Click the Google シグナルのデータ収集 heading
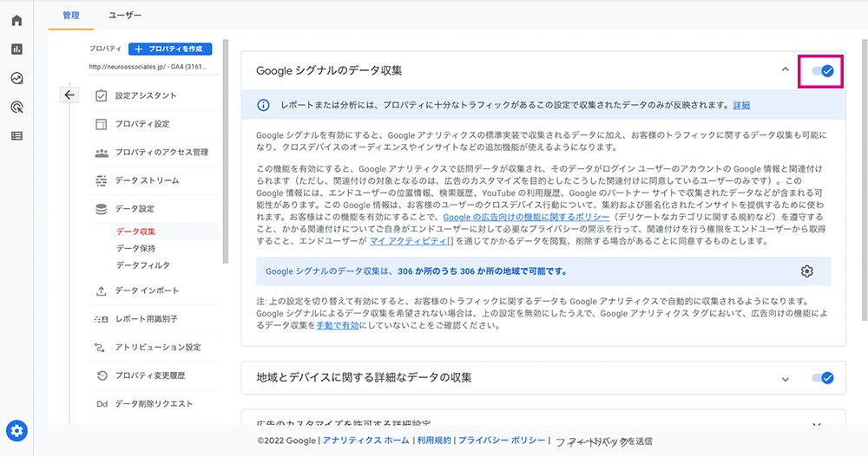This screenshot has width=868, height=457. [x=329, y=71]
